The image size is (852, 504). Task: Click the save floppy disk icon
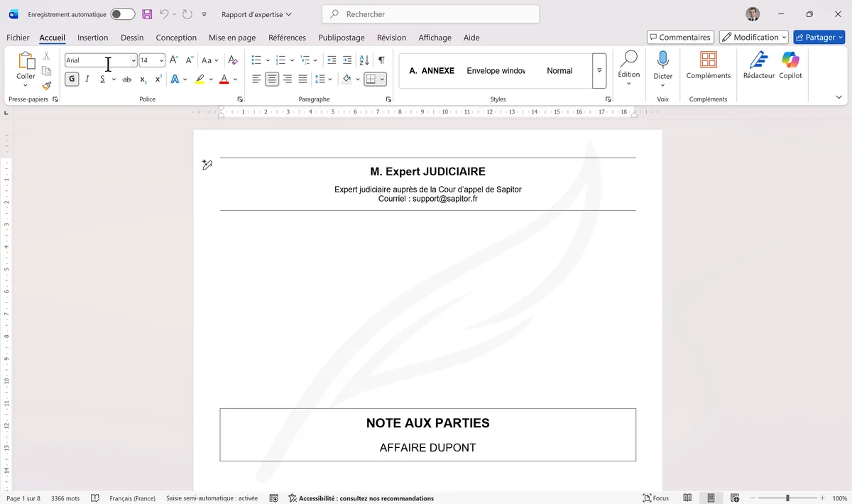(147, 14)
